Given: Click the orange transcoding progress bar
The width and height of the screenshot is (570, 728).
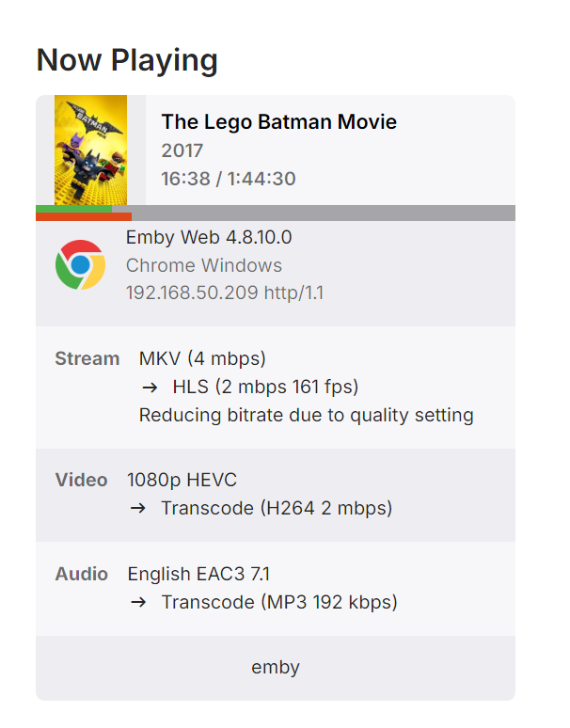Looking at the screenshot, I should tap(83, 217).
